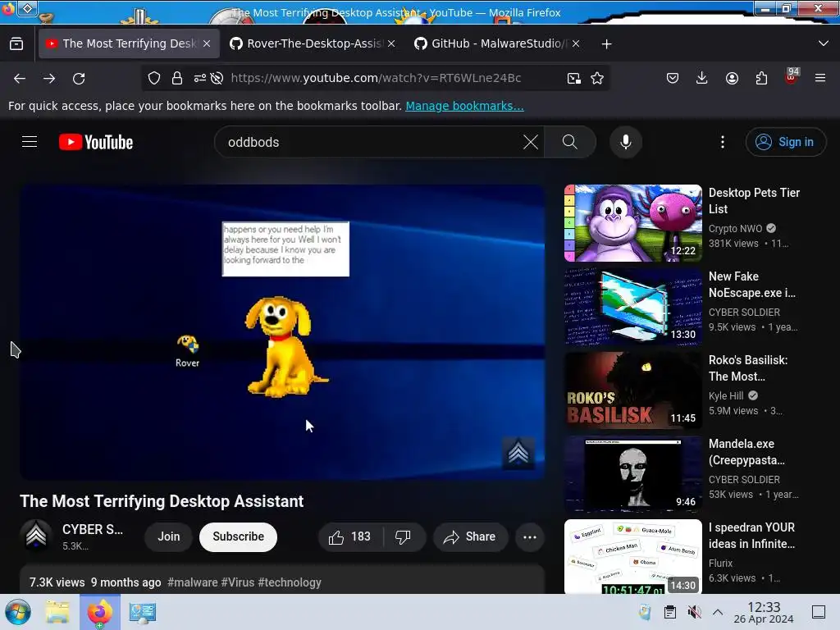Open the CYBER S... channel name
840x630 pixels.
93,529
